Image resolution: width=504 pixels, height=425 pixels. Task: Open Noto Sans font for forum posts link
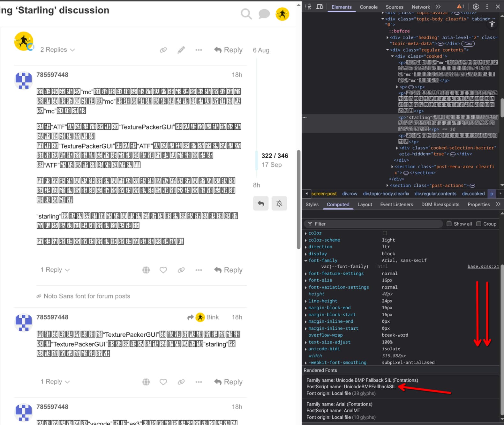pos(87,296)
